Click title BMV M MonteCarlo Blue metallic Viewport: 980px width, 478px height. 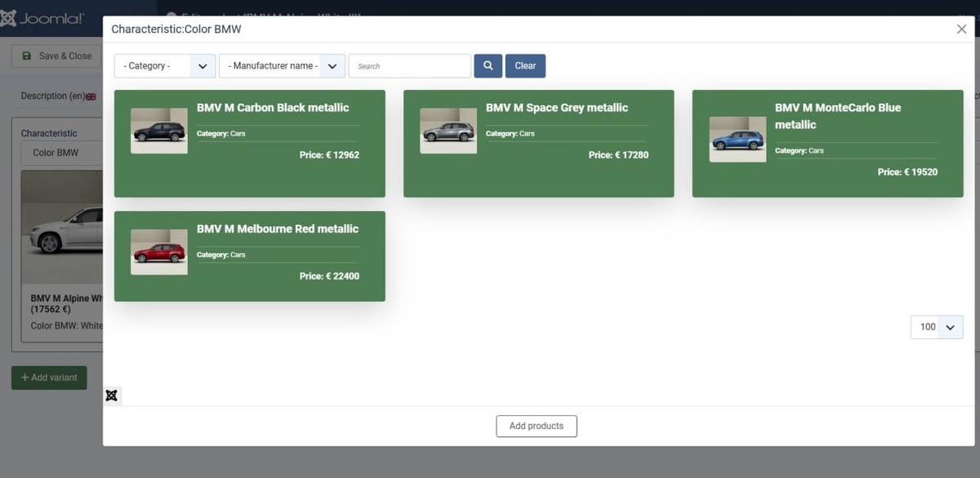click(838, 116)
